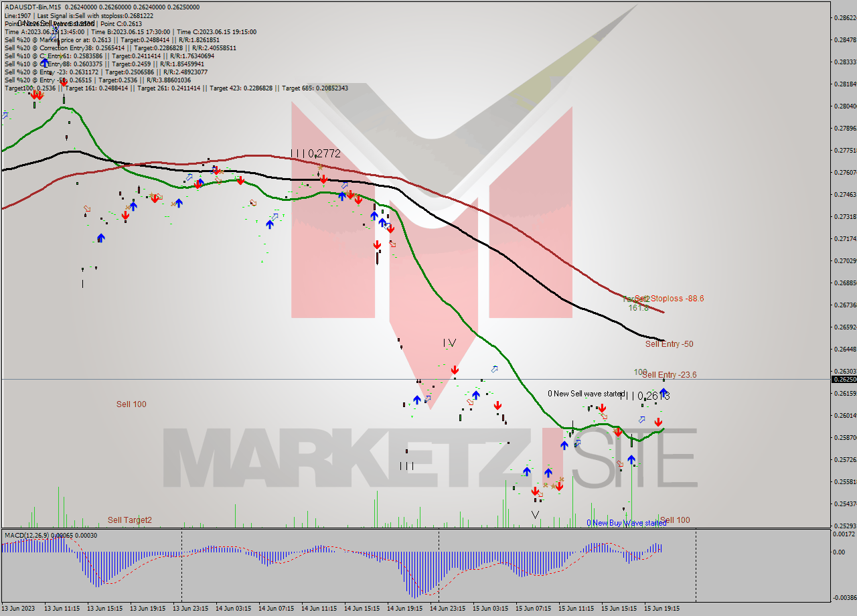857x616 pixels.
Task: Click the '14 Jun 19:15' time label
Action: tap(405, 609)
